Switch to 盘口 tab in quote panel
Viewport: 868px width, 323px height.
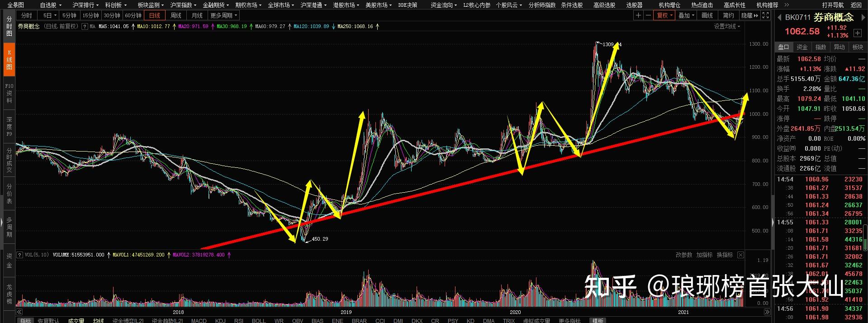[783, 47]
